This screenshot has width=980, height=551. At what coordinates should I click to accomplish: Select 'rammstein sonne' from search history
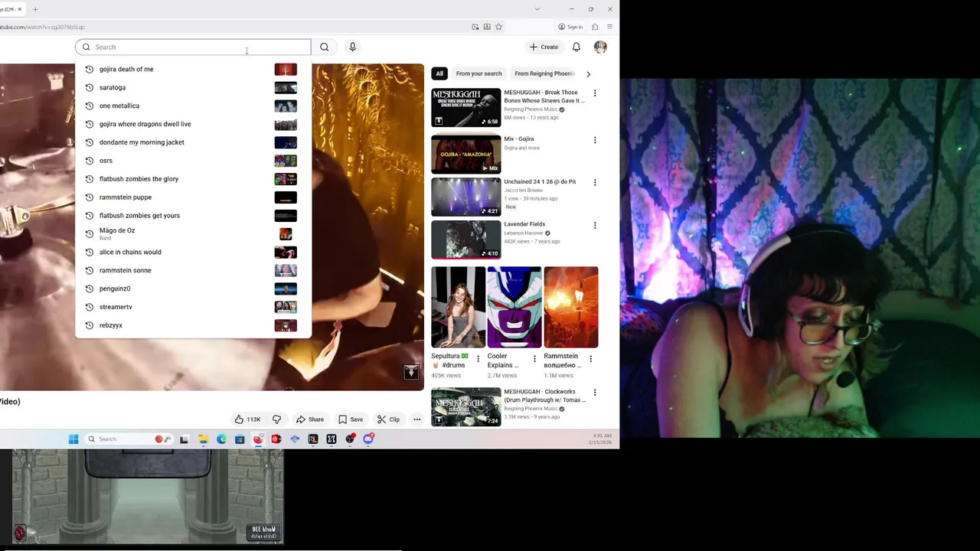click(x=193, y=270)
